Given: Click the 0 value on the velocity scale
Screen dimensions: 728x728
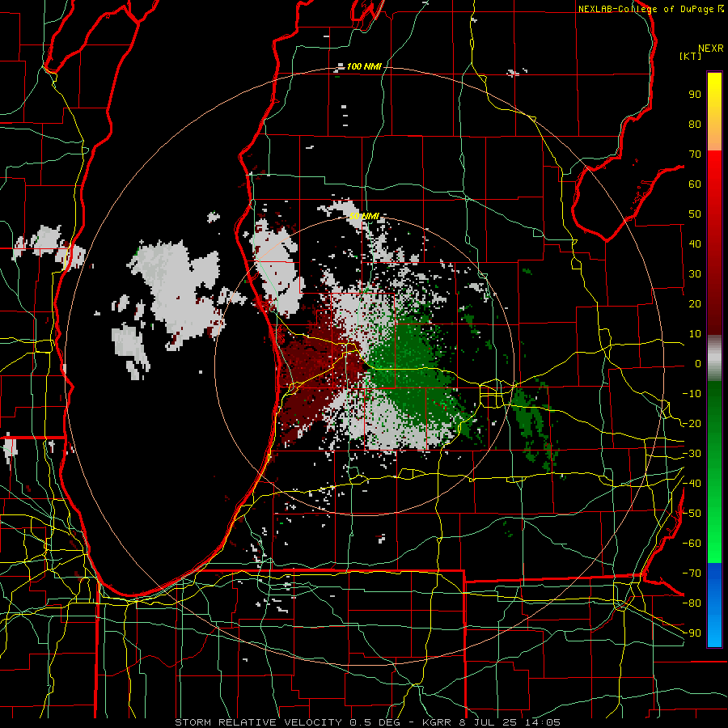Looking at the screenshot, I should pyautogui.click(x=698, y=363).
